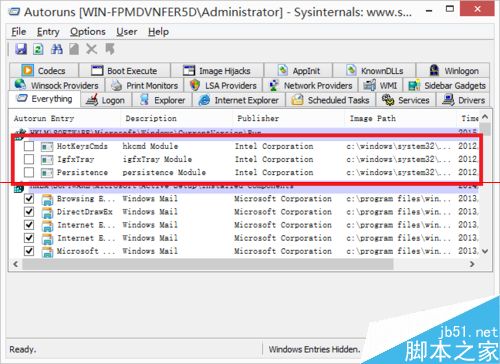Open the User menu
500x364 pixels.
pos(127,32)
